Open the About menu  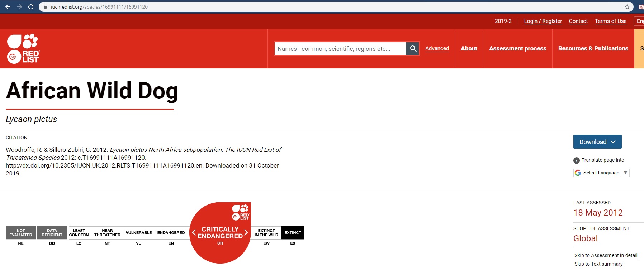click(469, 48)
